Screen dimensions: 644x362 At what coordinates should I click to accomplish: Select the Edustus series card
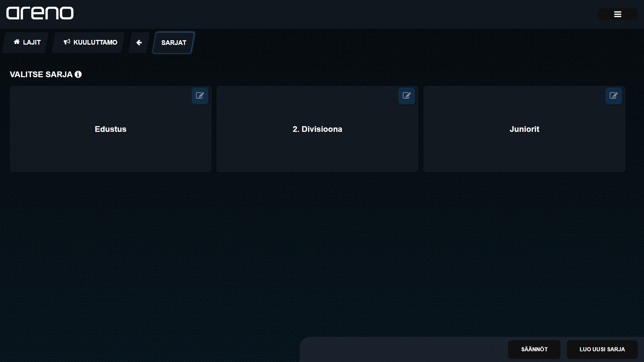pos(110,148)
